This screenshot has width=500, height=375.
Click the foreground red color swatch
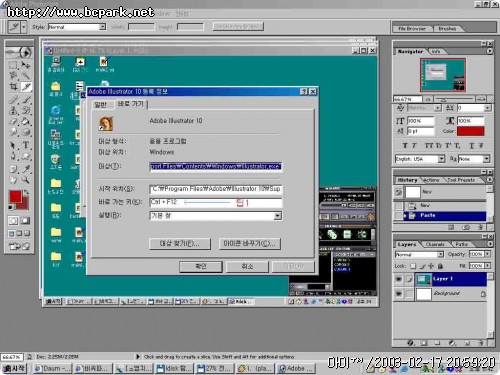[15, 197]
